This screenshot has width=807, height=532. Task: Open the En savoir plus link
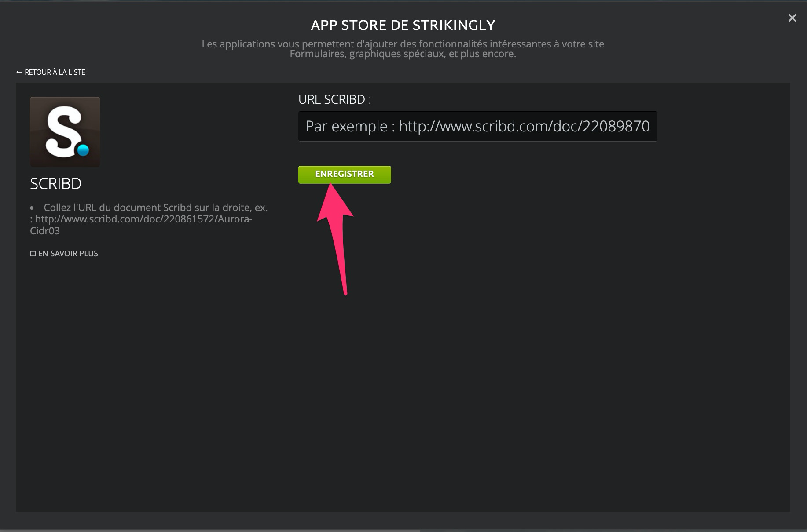tap(64, 254)
